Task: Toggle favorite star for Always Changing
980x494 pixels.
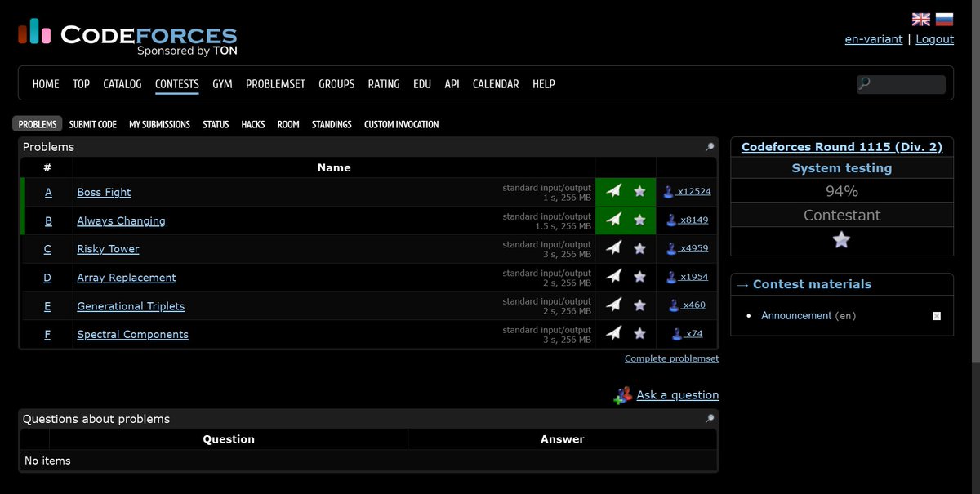Action: click(640, 220)
